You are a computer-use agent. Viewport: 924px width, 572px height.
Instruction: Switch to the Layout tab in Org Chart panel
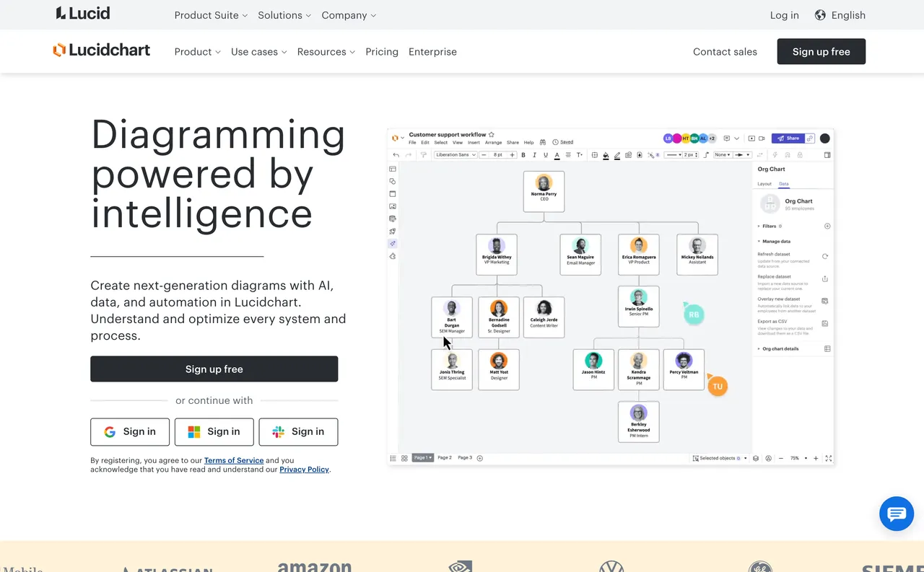(764, 183)
